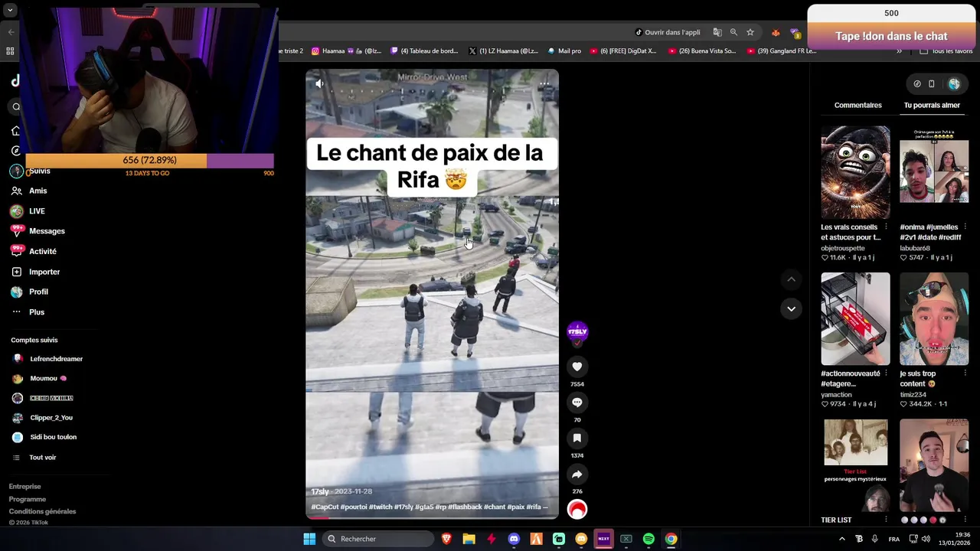Open Messages in the sidebar

coord(47,231)
